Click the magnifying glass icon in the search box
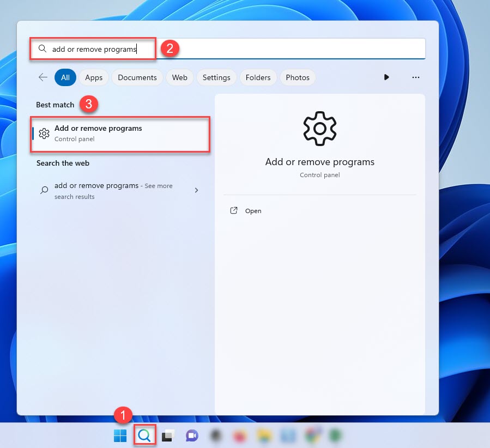This screenshot has width=490, height=448. pos(42,49)
